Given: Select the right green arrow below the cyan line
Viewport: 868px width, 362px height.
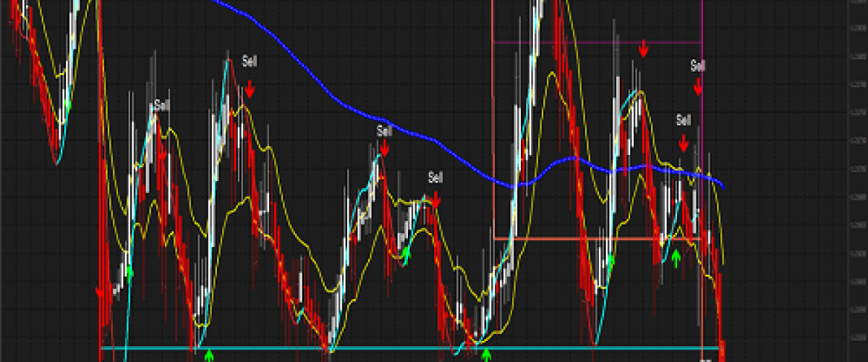Looking at the screenshot, I should pyautogui.click(x=486, y=355).
